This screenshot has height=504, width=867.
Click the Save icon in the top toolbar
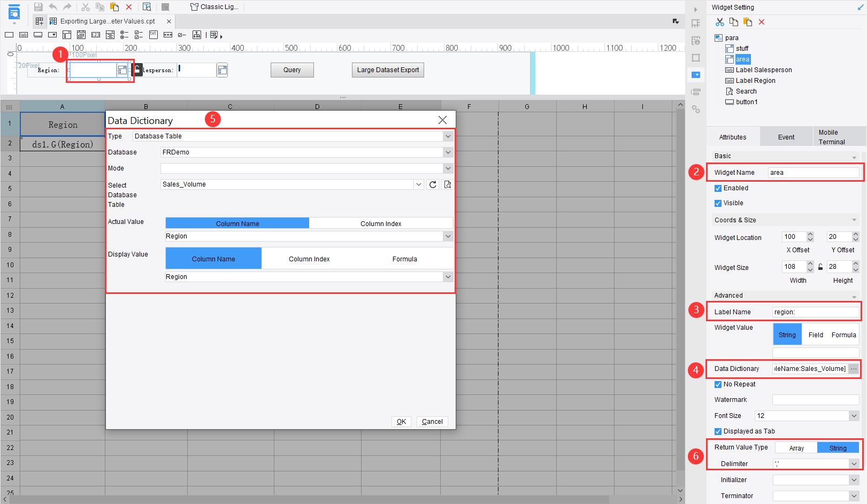tap(38, 7)
